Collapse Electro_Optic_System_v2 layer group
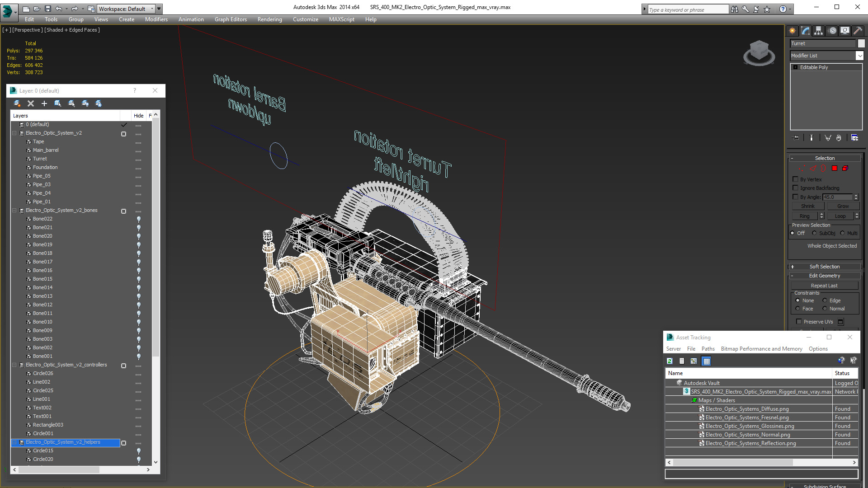The width and height of the screenshot is (868, 488). click(x=14, y=133)
